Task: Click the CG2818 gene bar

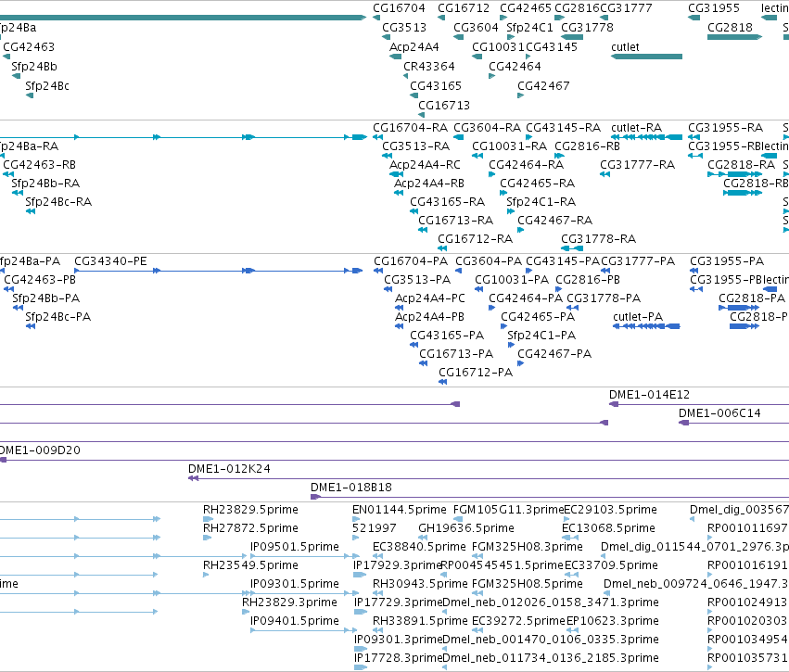Action: pos(734,37)
